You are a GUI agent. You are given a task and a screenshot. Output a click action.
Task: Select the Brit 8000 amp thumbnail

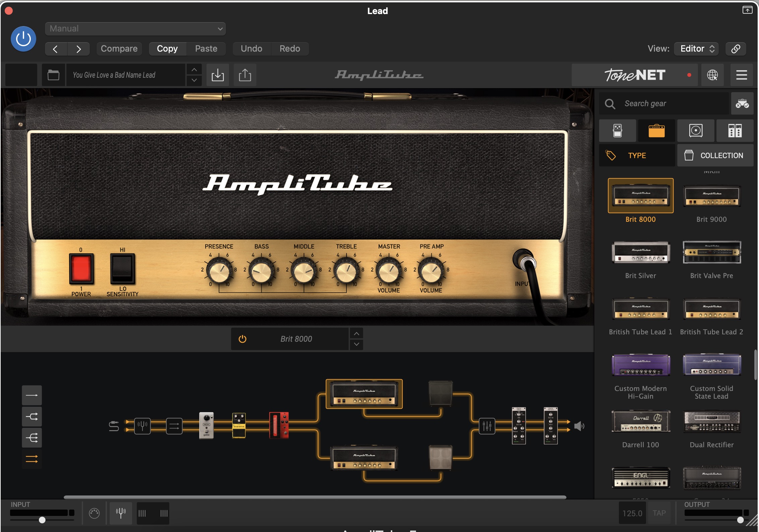click(641, 196)
